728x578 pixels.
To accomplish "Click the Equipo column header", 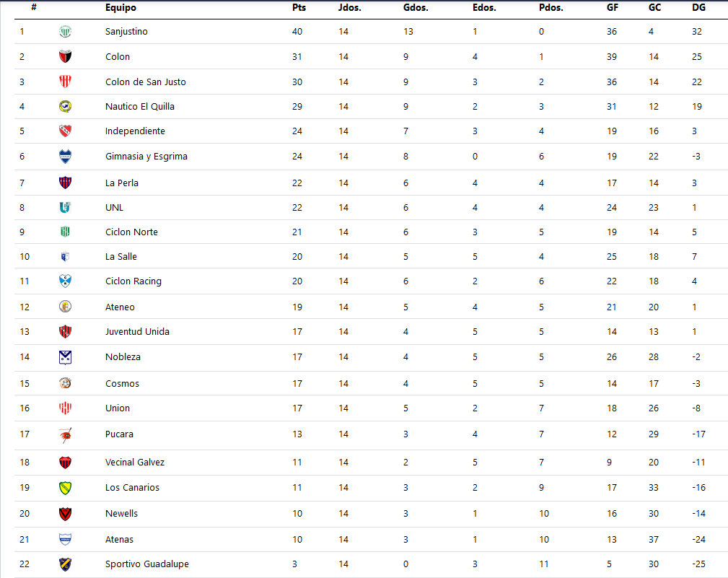I will point(120,7).
